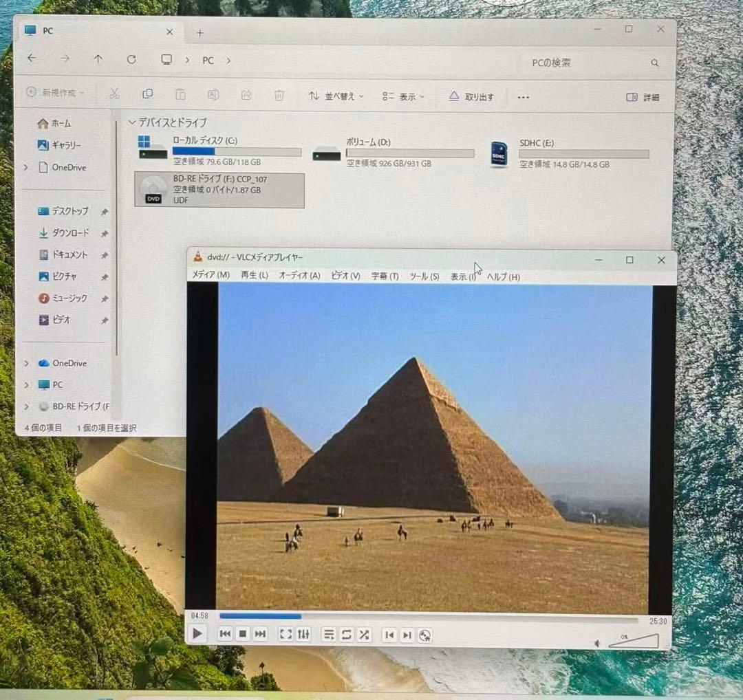Open VLC extended settings equalizer icon
This screenshot has width=743, height=700.
coord(303,634)
